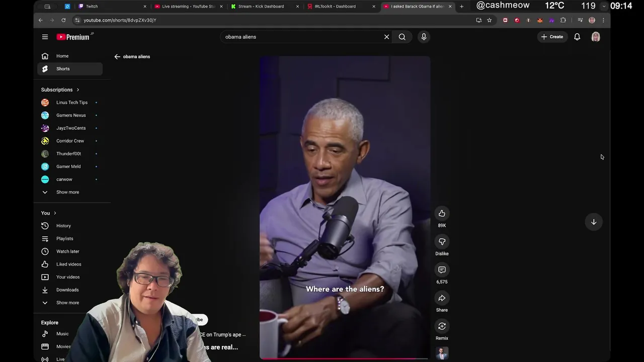Like this Short
This screenshot has width=644, height=362.
click(442, 213)
